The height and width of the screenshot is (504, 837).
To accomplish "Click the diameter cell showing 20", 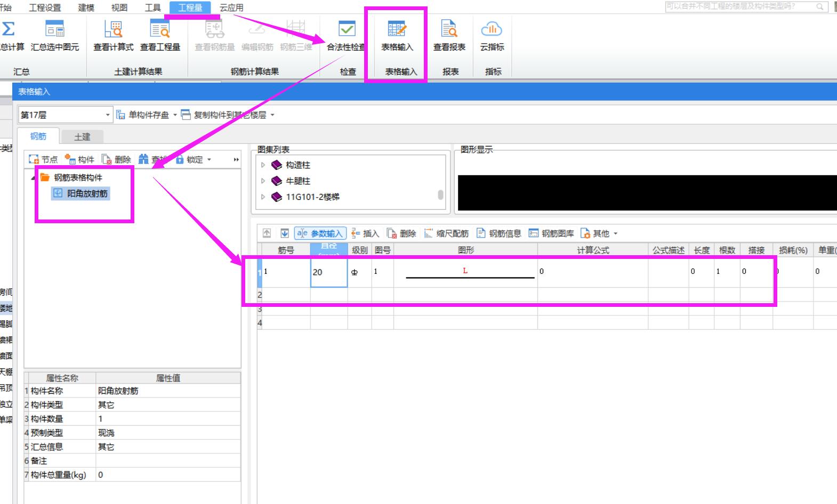I will pyautogui.click(x=329, y=272).
